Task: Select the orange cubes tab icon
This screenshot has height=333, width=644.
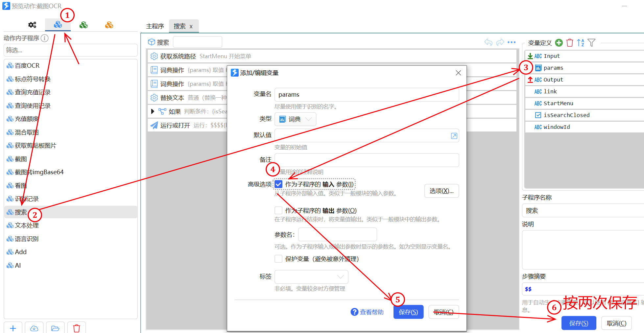Action: click(x=109, y=25)
